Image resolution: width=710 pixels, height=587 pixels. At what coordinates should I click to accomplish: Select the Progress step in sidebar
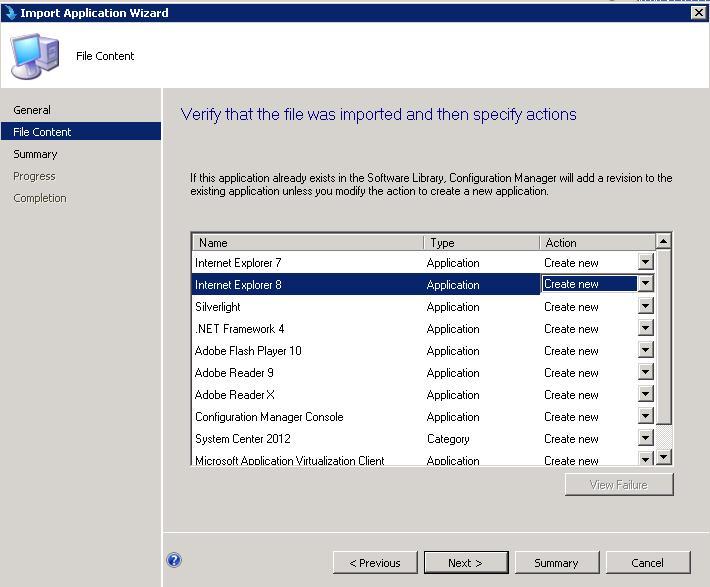[x=34, y=176]
